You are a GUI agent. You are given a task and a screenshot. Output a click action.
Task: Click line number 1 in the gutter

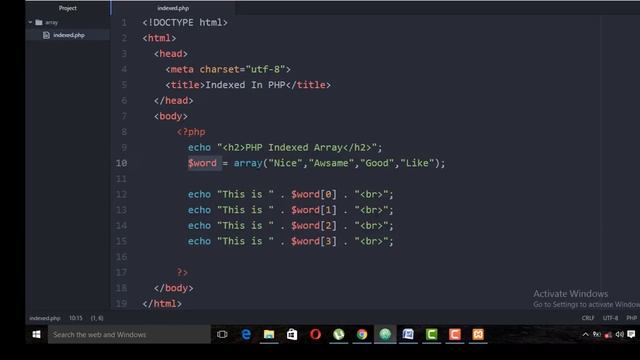(x=124, y=23)
